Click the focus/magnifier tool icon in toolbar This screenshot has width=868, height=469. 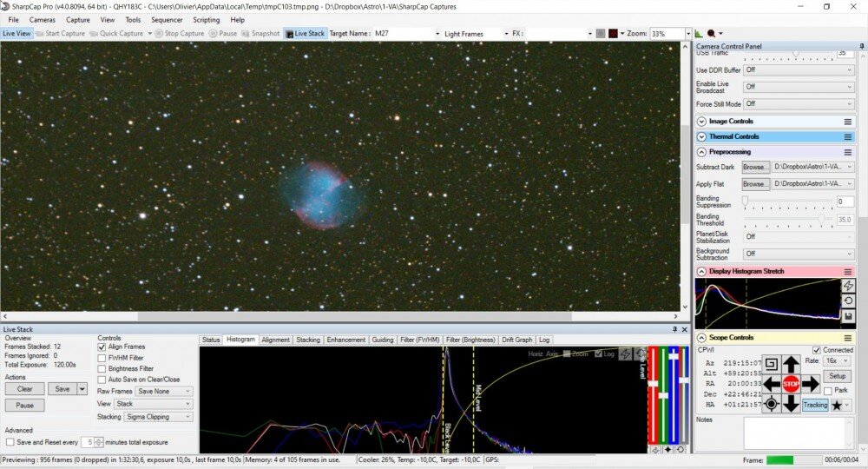712,33
